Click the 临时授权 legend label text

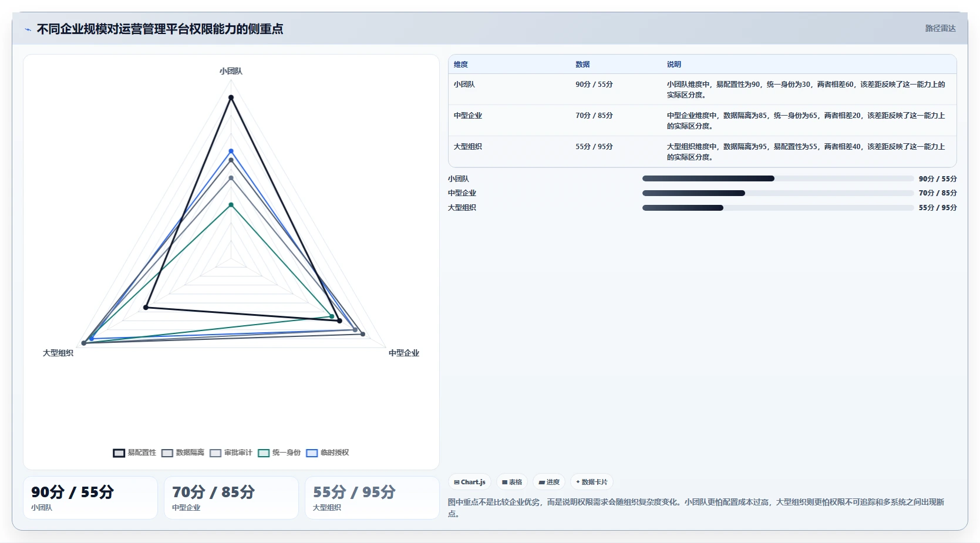[x=335, y=453]
